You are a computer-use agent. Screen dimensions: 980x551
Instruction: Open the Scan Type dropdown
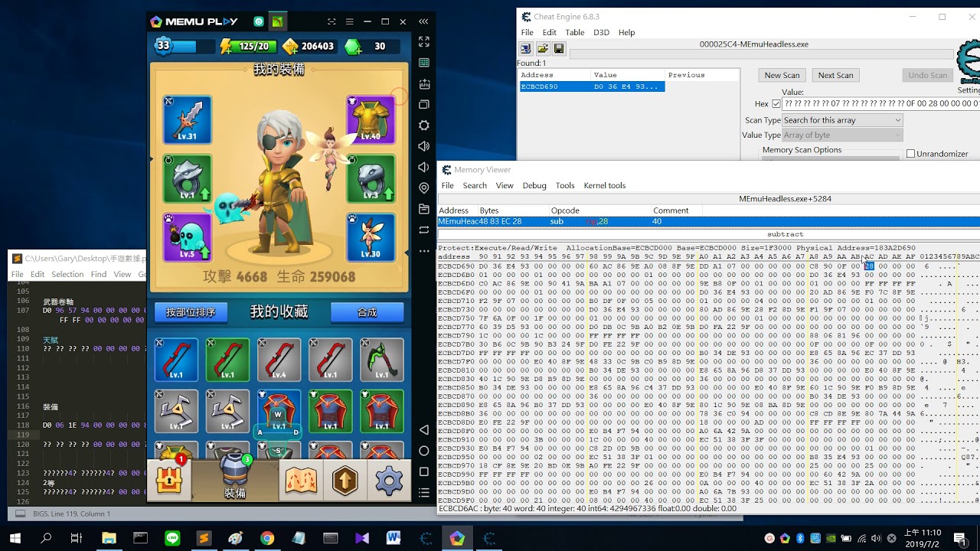click(x=842, y=120)
